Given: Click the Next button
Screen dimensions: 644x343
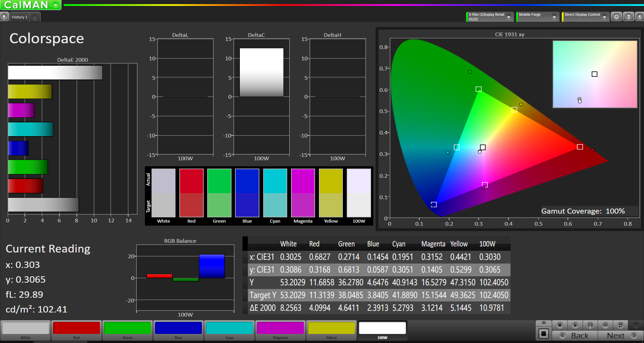Looking at the screenshot, I should click(621, 336).
